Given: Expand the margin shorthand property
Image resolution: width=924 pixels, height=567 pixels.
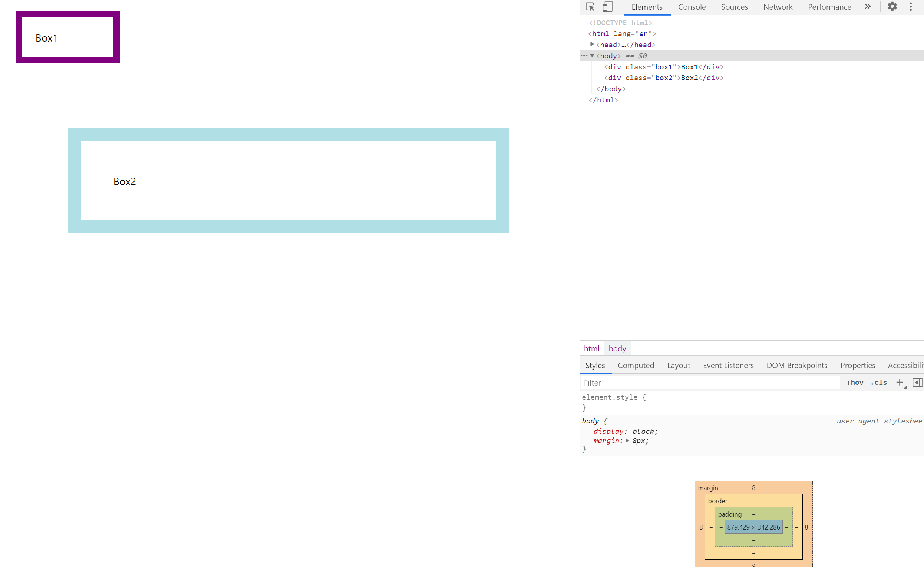Looking at the screenshot, I should tap(627, 440).
